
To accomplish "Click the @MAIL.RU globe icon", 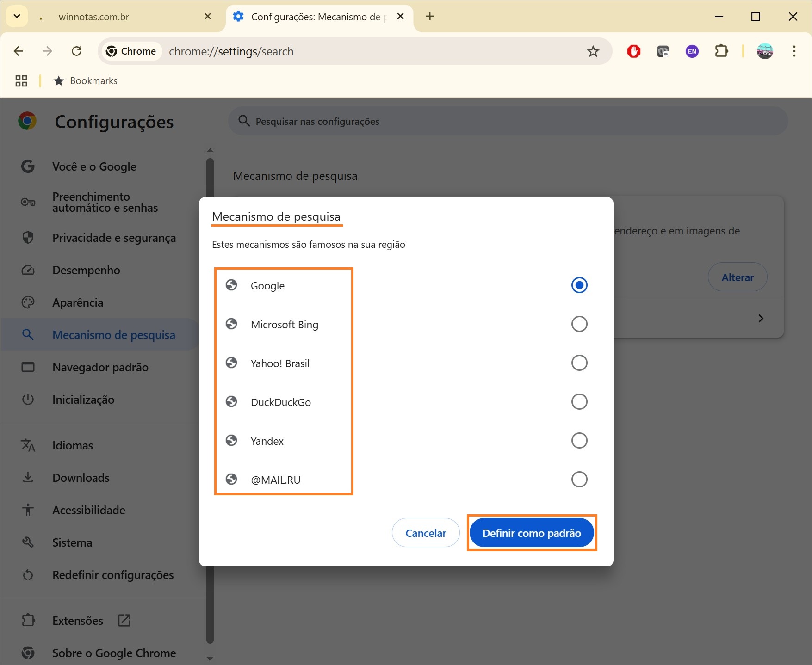I will (231, 480).
